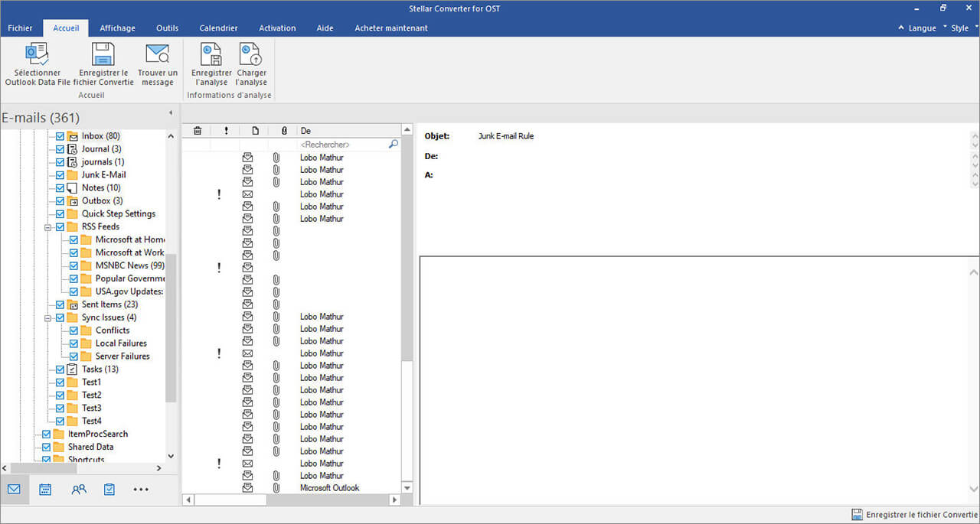Image resolution: width=980 pixels, height=524 pixels.
Task: Uncheck the Junk E-Mail checkbox
Action: click(60, 175)
